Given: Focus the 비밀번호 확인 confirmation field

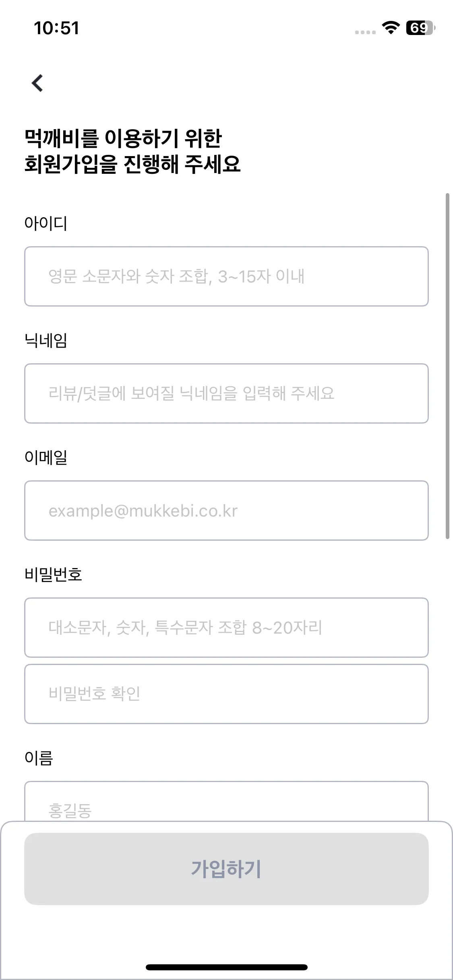Looking at the screenshot, I should [x=226, y=694].
